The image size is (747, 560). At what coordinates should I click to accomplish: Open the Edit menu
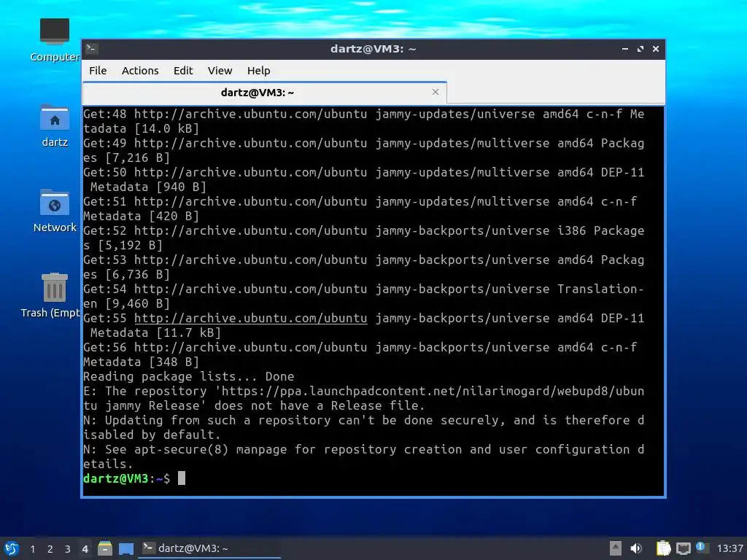[x=183, y=71]
